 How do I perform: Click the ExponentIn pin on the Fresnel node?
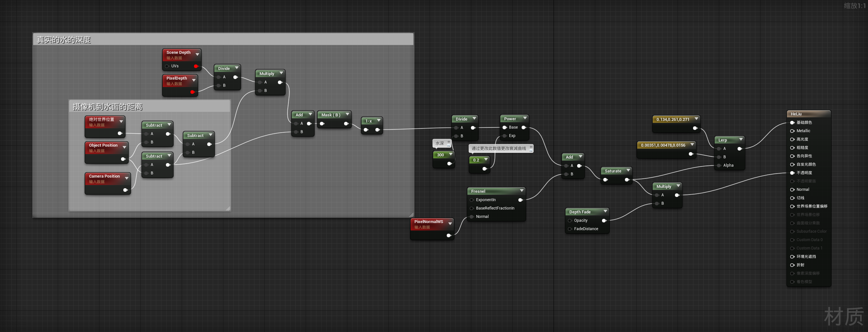pyautogui.click(x=472, y=200)
